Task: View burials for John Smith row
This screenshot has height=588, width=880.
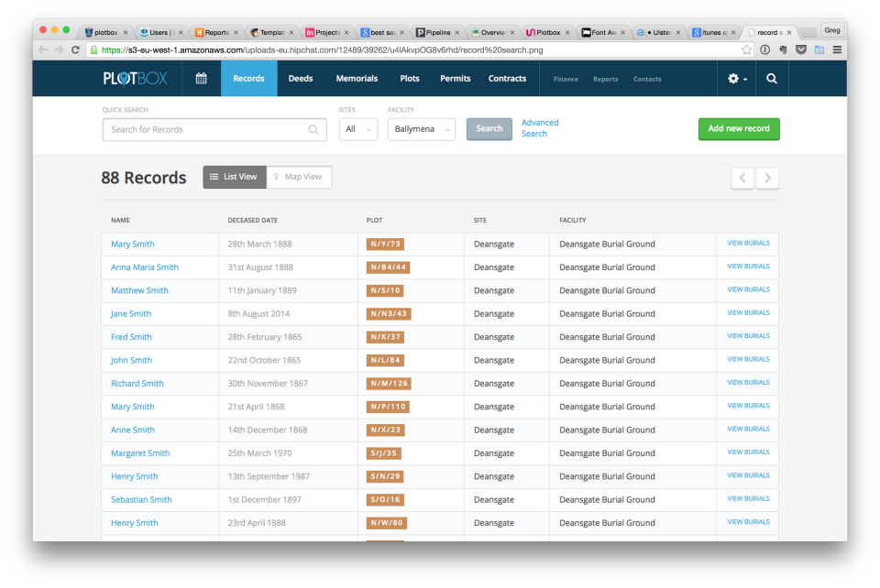Action: (748, 359)
